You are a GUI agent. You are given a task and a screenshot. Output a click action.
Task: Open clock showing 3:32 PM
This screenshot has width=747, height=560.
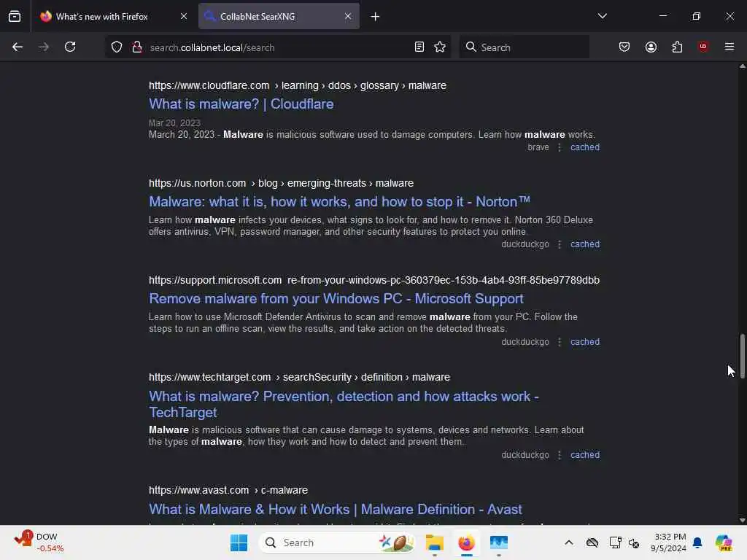[668, 542]
